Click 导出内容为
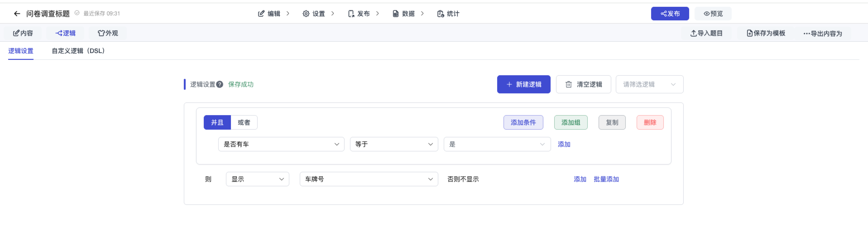 point(823,34)
